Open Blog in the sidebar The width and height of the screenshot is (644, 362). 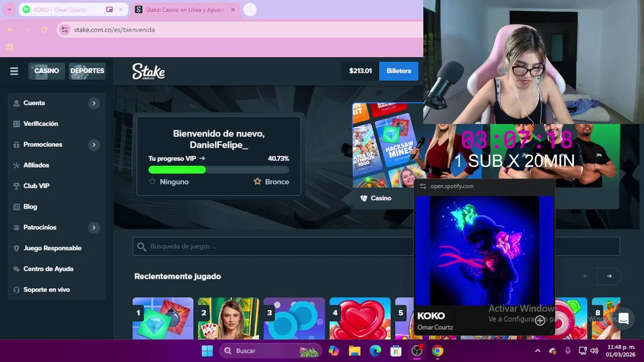pyautogui.click(x=30, y=207)
